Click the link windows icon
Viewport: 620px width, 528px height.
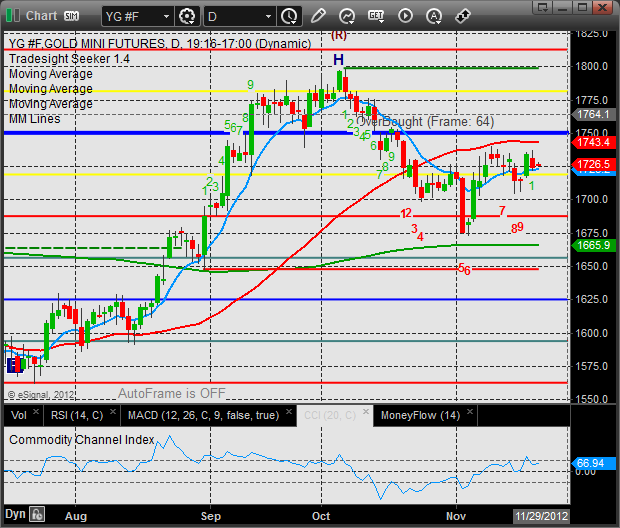[x=462, y=16]
